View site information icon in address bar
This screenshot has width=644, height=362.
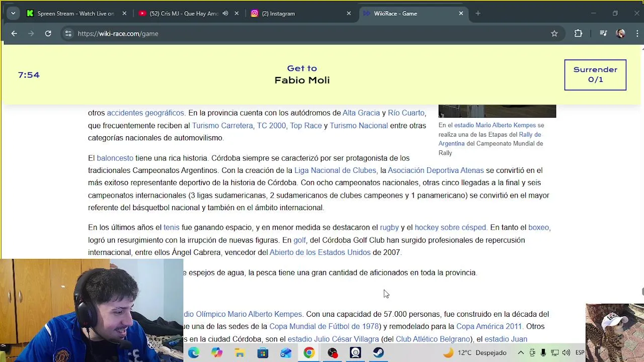pos(68,34)
